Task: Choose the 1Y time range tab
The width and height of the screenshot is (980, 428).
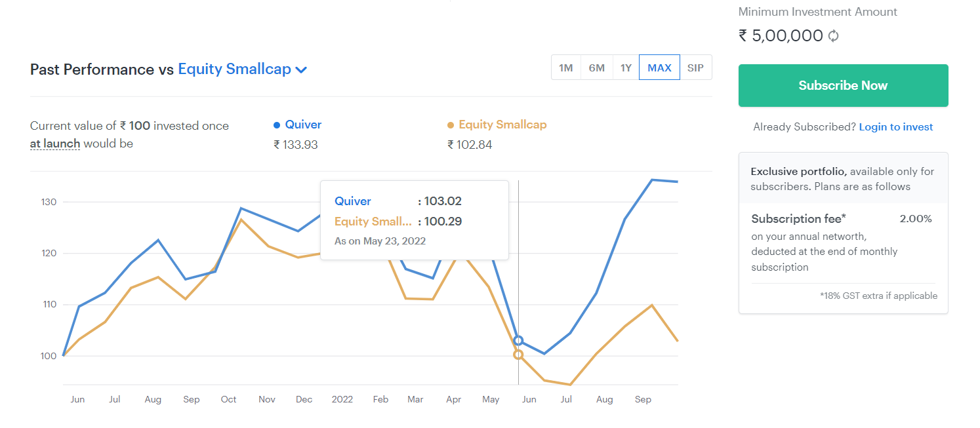Action: point(626,68)
